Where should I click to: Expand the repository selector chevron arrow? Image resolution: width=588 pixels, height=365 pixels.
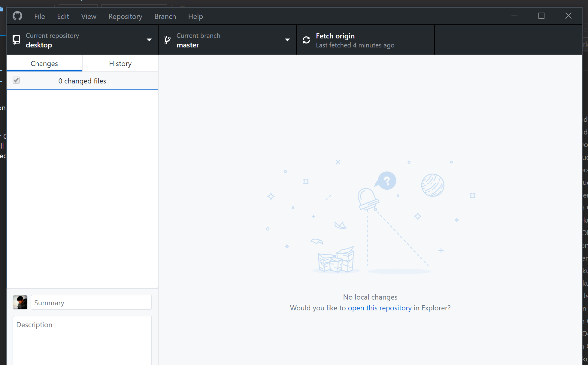pyautogui.click(x=149, y=40)
